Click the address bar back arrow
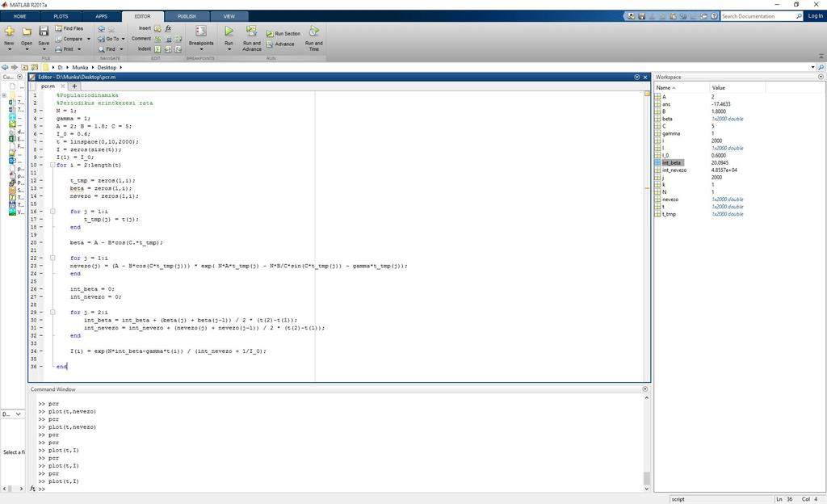Image resolution: width=827 pixels, height=504 pixels. click(5, 68)
